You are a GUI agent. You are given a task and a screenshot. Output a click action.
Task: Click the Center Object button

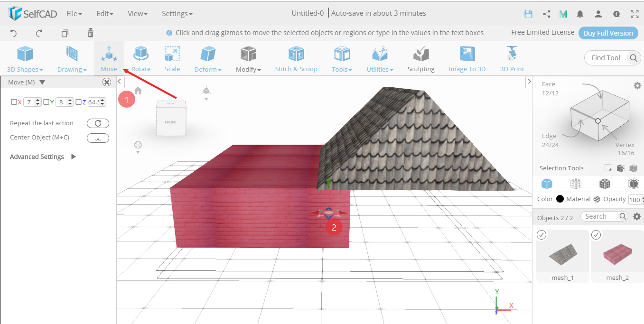(x=98, y=138)
